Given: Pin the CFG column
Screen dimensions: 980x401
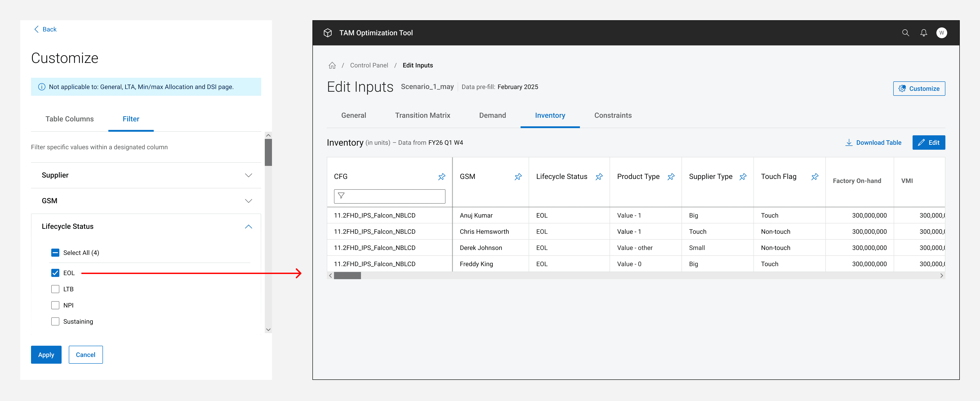Looking at the screenshot, I should 441,176.
